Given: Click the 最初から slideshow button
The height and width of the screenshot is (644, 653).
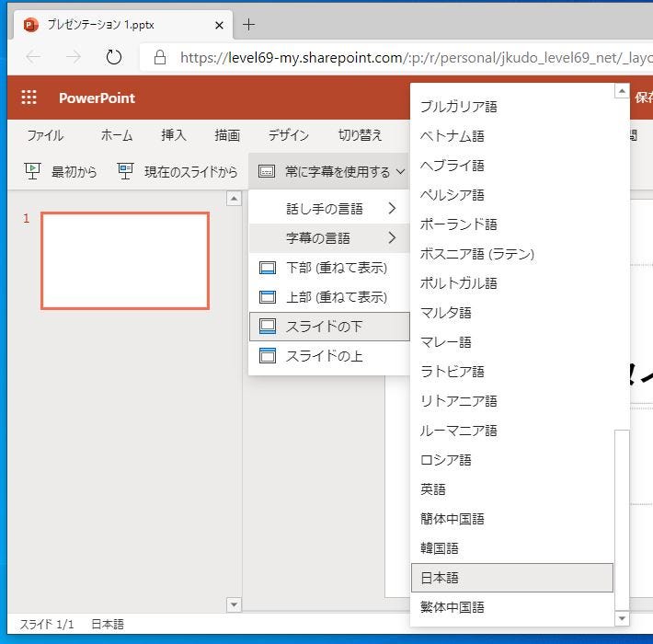Looking at the screenshot, I should pyautogui.click(x=61, y=171).
